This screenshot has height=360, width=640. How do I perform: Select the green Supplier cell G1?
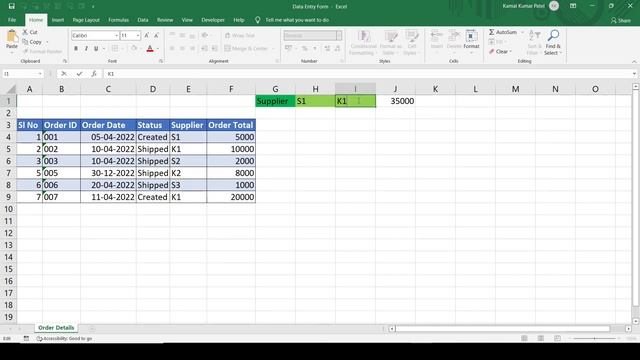tap(276, 101)
